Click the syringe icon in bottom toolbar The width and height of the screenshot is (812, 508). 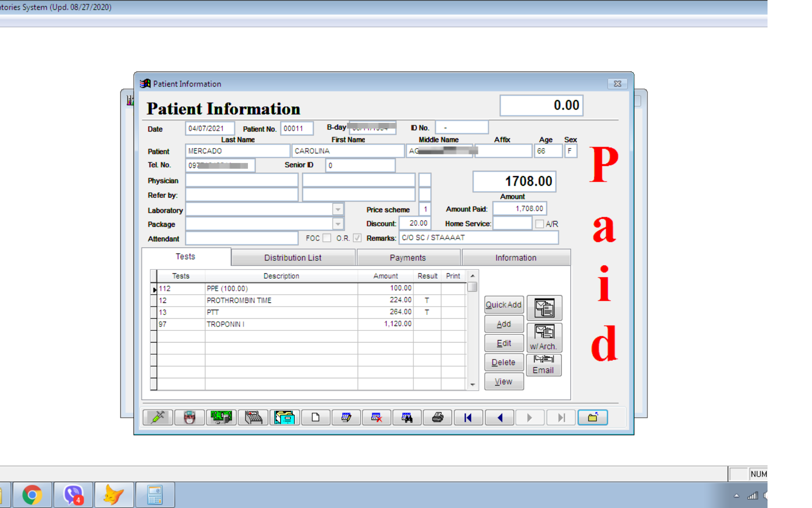coord(158,418)
